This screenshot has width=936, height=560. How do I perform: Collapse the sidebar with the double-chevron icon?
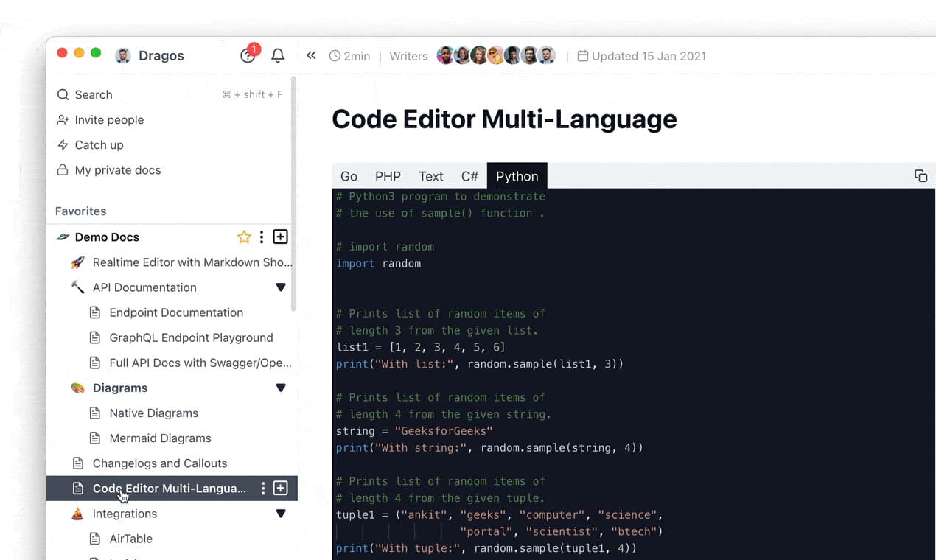click(x=311, y=55)
